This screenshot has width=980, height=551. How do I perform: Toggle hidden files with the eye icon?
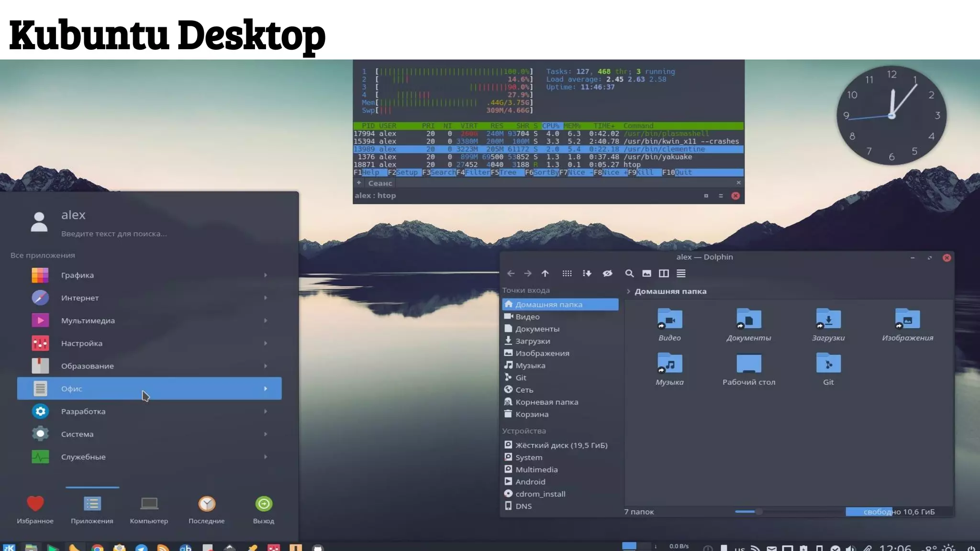(608, 274)
